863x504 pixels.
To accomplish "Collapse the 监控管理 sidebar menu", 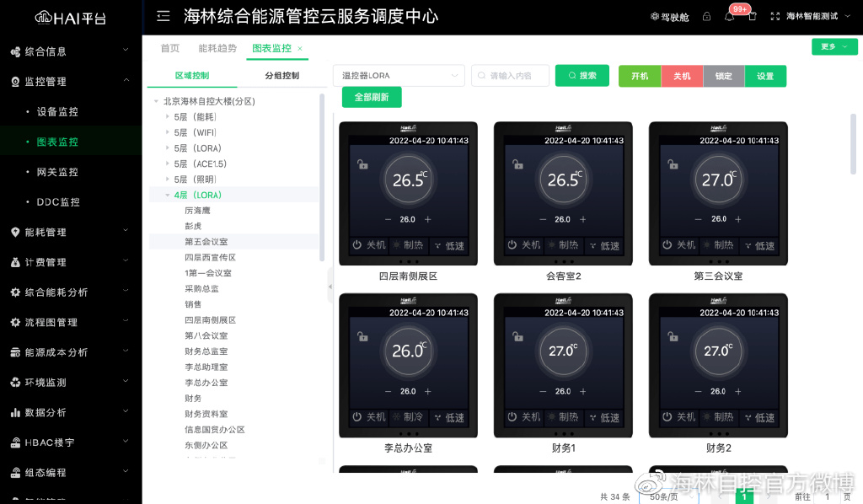I will (71, 82).
